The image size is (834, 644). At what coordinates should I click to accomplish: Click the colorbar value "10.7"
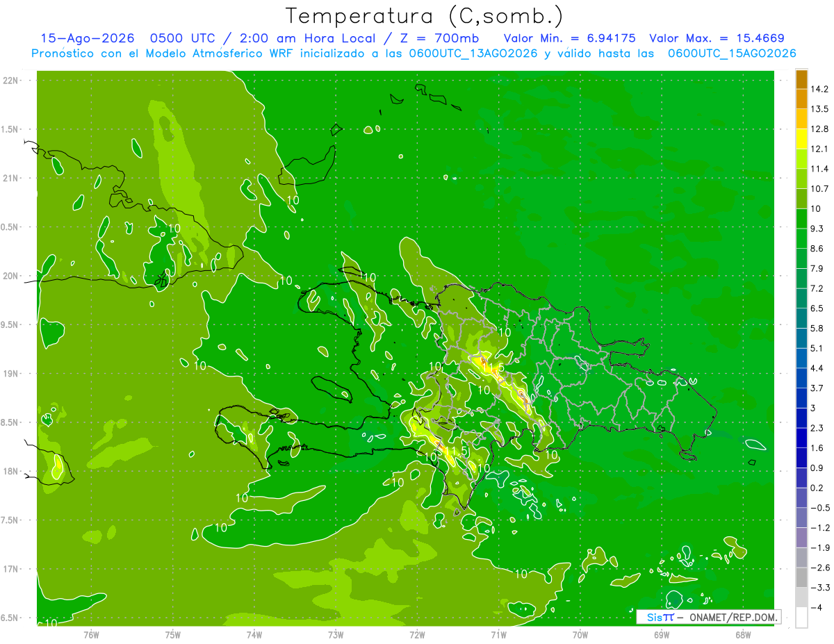pyautogui.click(x=819, y=188)
